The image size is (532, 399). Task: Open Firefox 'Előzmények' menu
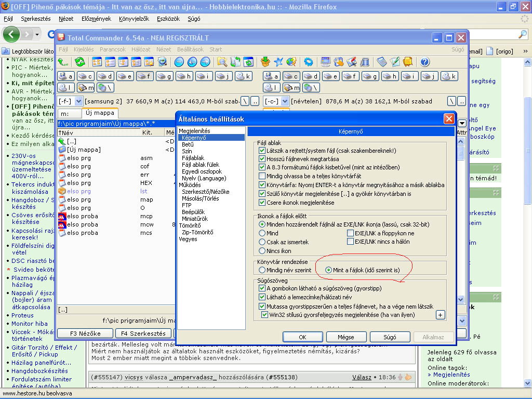tap(96, 19)
